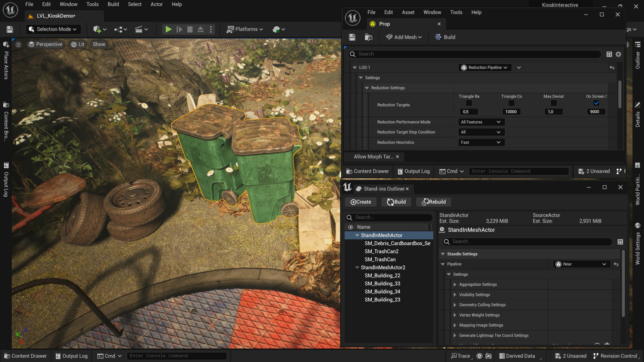Click the Search field in Prop details
The image size is (644, 362).
pyautogui.click(x=474, y=54)
